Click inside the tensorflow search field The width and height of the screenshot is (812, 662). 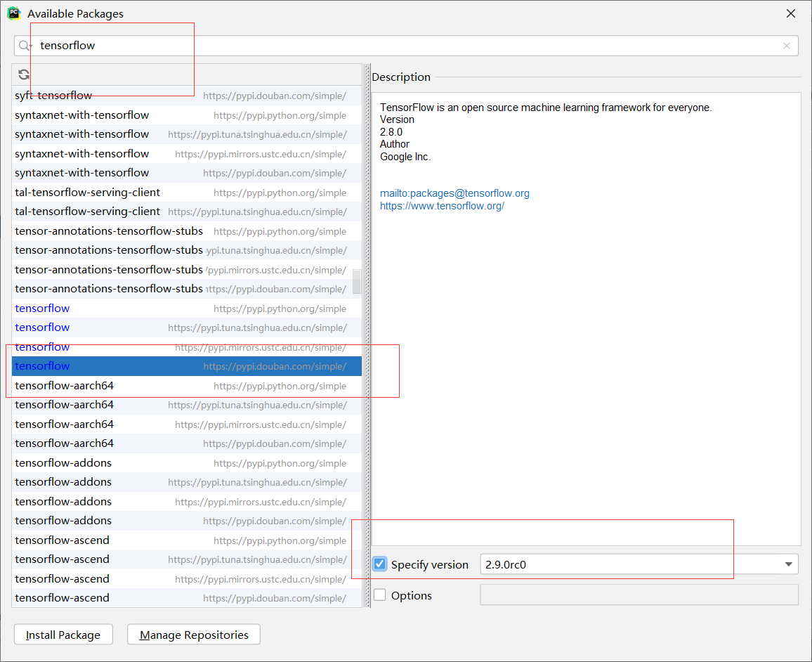[406, 46]
